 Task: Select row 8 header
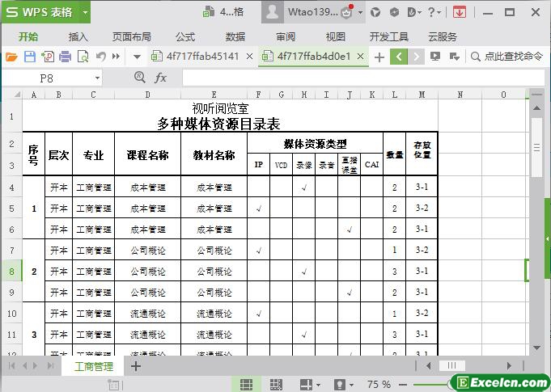(12, 271)
